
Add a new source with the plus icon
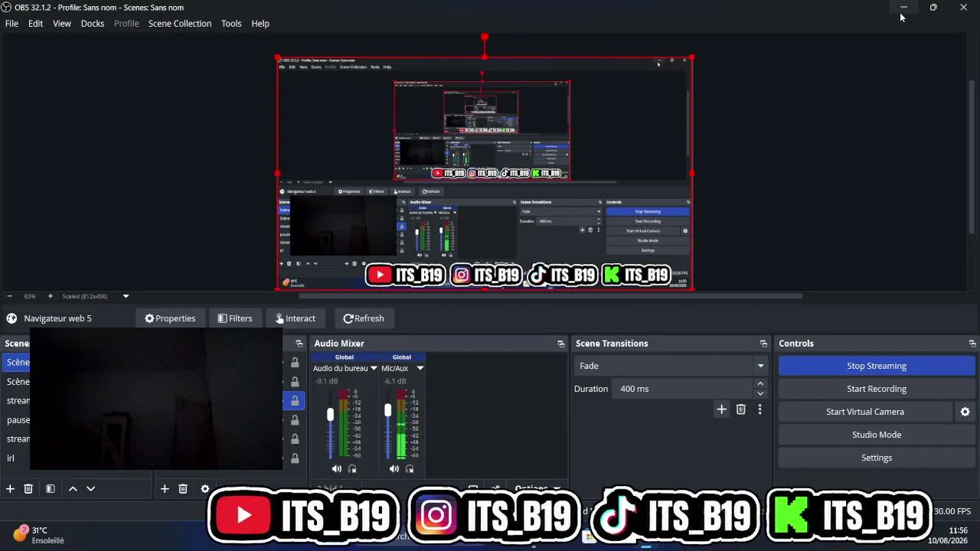click(164, 489)
